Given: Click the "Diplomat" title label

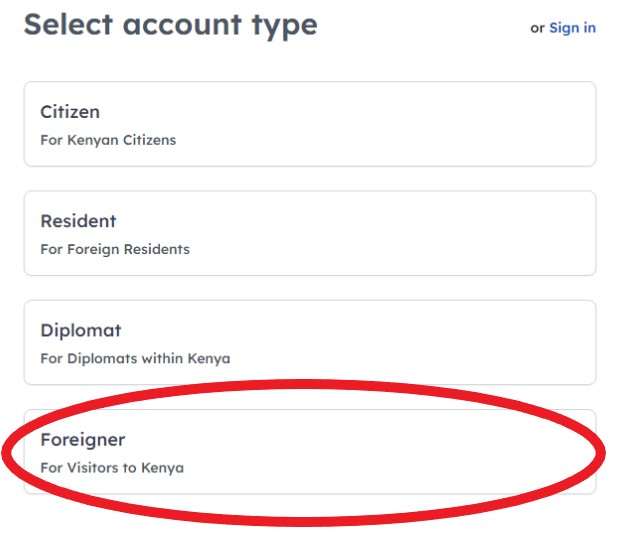Looking at the screenshot, I should (81, 330).
